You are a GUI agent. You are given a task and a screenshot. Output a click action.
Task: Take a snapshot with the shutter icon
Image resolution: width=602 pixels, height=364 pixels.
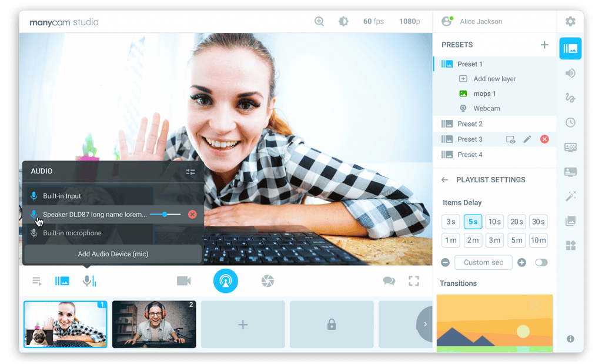click(x=267, y=280)
